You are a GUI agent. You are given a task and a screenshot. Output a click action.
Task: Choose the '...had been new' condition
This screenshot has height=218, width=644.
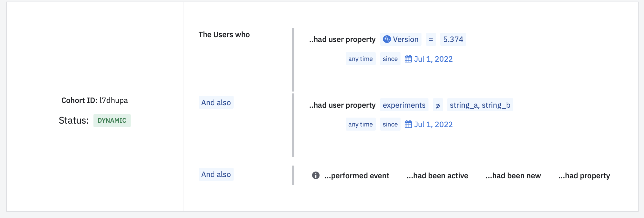[513, 176]
